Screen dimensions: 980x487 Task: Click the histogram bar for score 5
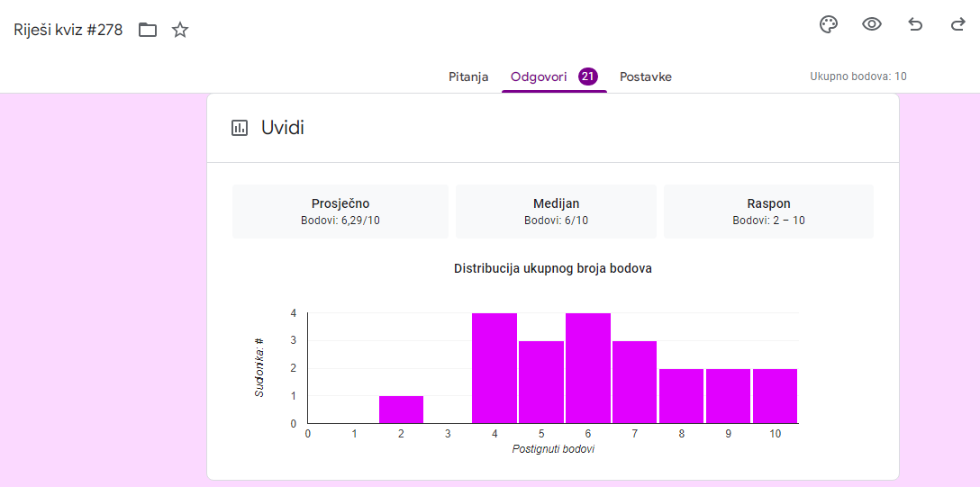tap(541, 382)
